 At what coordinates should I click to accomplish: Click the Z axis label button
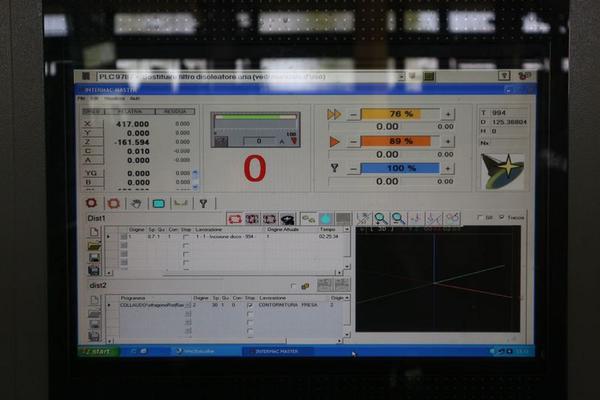pos(92,142)
